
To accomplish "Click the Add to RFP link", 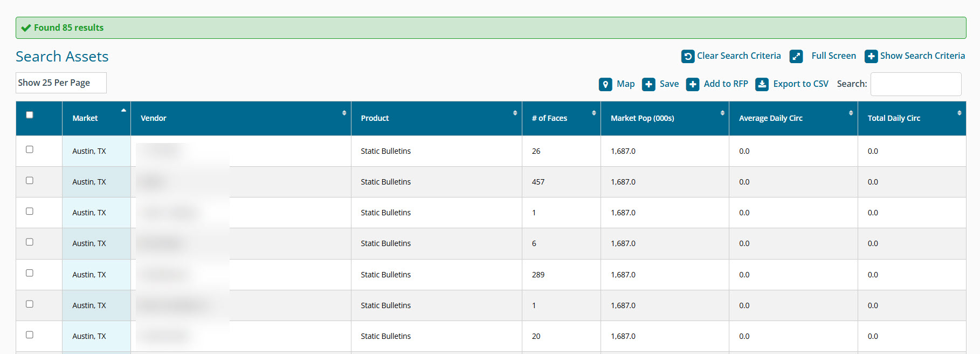I will click(x=726, y=84).
